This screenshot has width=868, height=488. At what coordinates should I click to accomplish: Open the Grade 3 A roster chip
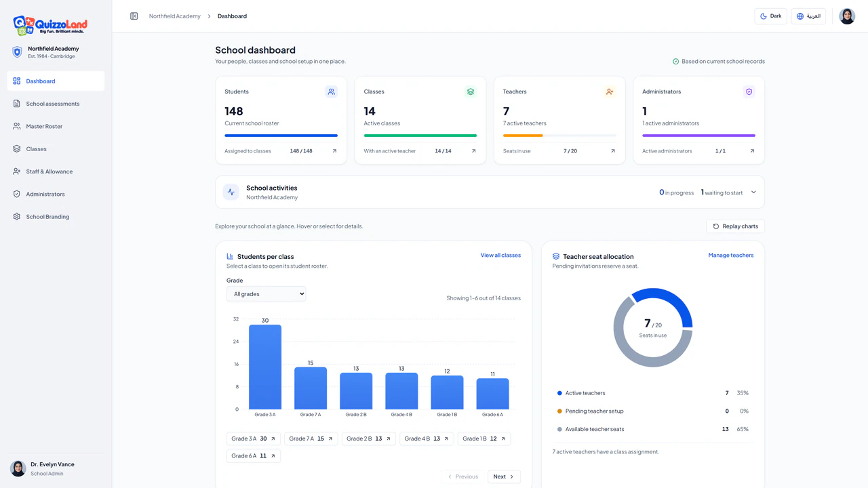pos(254,439)
